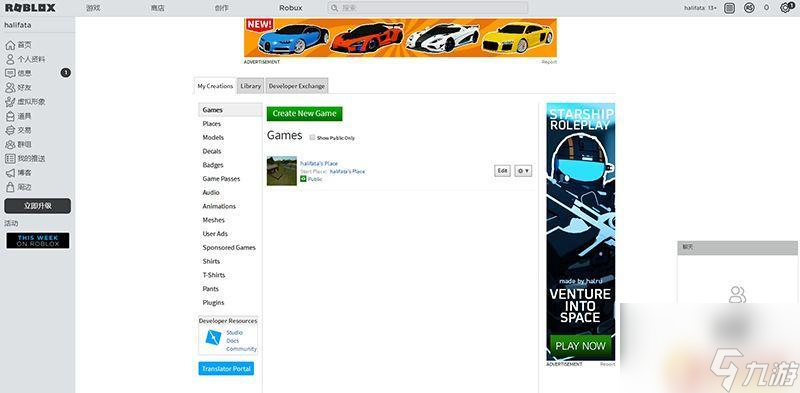
Task: Expand the gear dropdown next to Edit
Action: (523, 171)
